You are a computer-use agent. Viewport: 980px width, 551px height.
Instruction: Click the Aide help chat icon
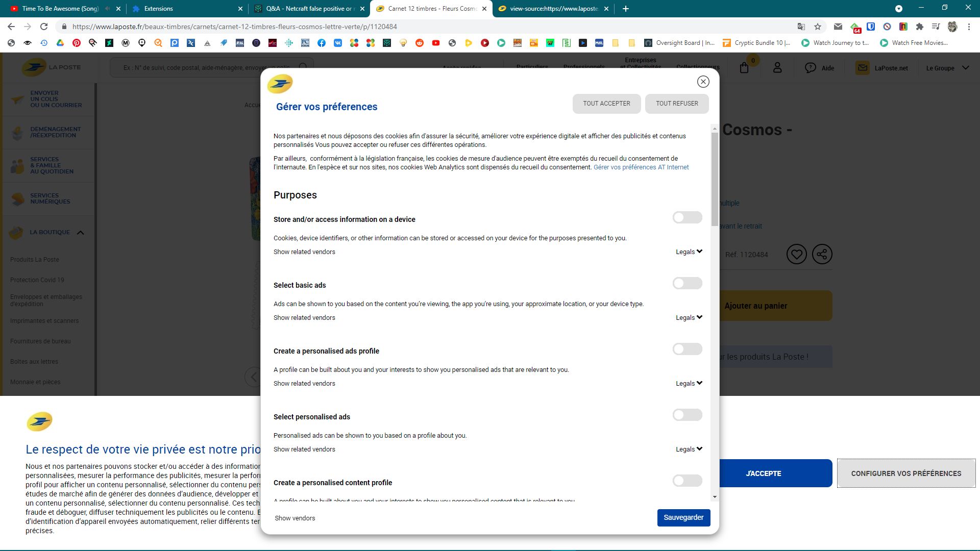tap(811, 68)
